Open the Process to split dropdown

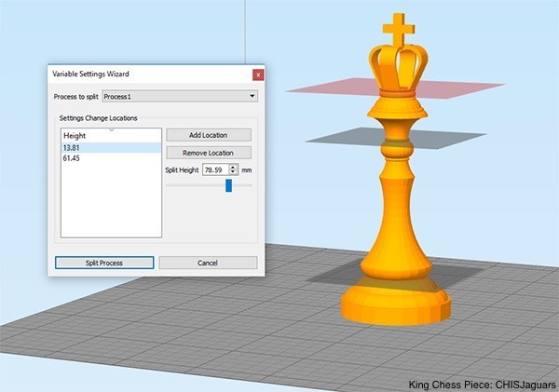177,96
